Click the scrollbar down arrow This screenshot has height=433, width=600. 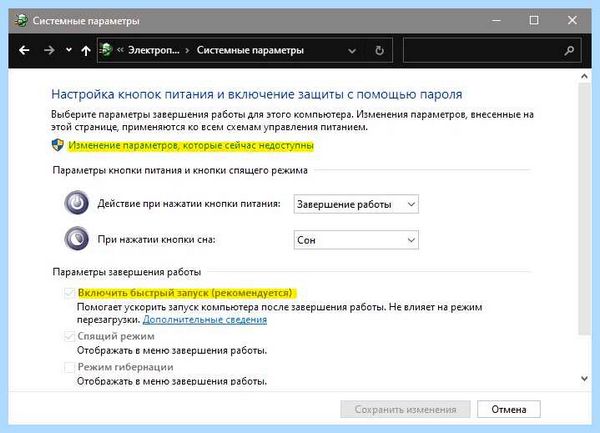point(584,379)
